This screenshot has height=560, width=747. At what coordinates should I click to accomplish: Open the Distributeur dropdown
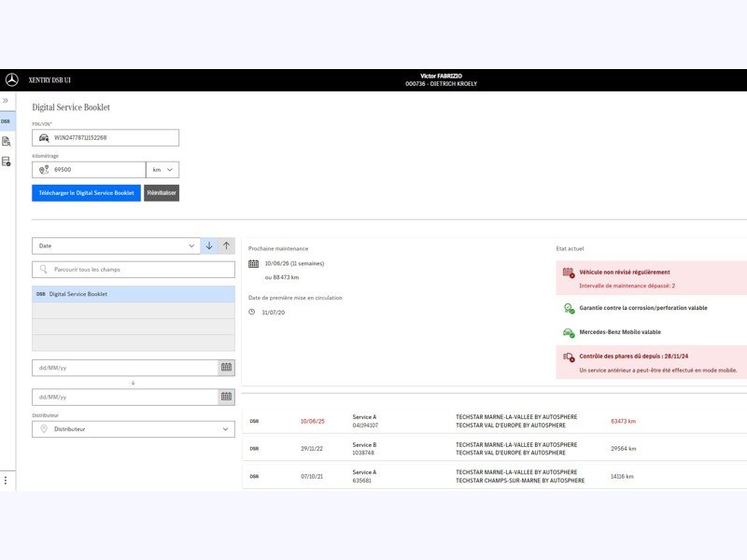click(x=133, y=429)
